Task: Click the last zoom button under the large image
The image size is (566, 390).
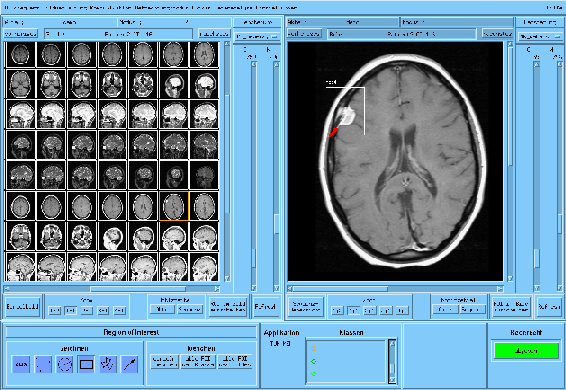Action: (402, 311)
